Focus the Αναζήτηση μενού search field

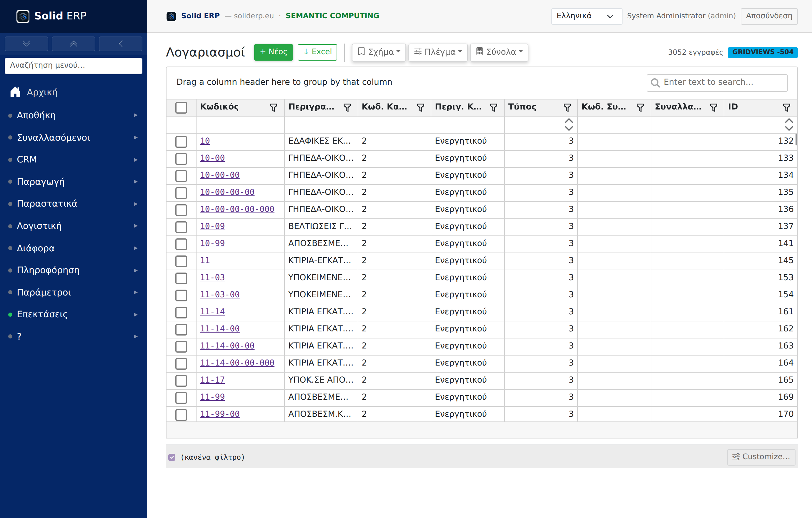click(74, 65)
